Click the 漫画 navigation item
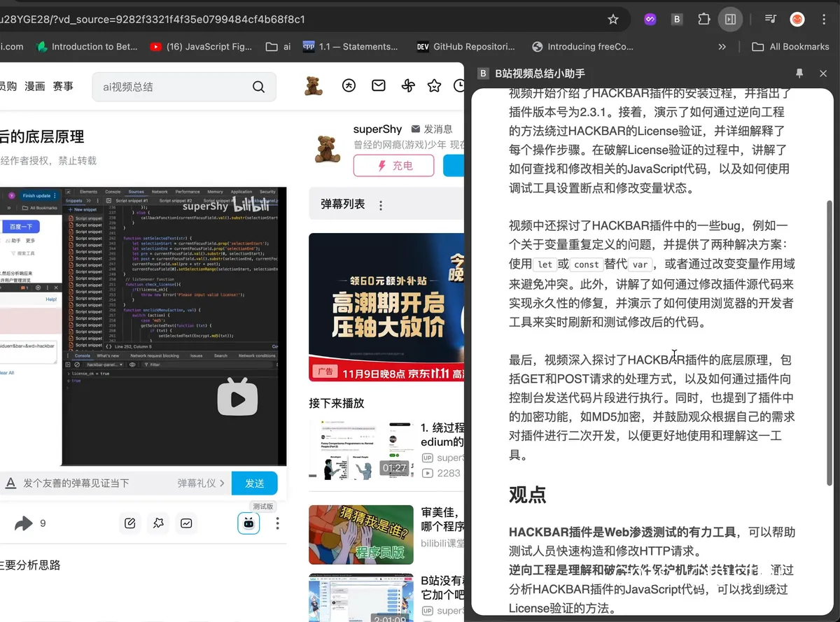The height and width of the screenshot is (622, 840). pos(34,86)
